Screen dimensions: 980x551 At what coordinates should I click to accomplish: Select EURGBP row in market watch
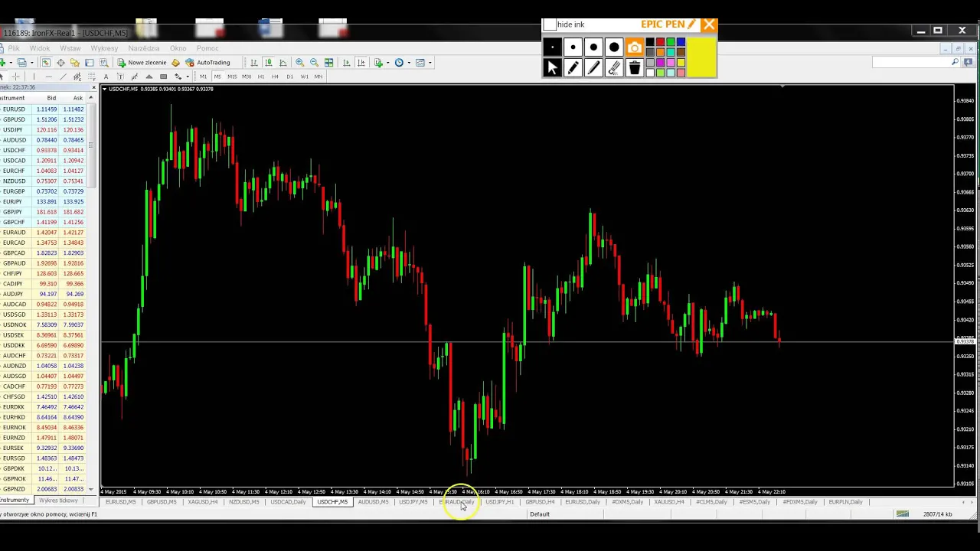tap(43, 191)
